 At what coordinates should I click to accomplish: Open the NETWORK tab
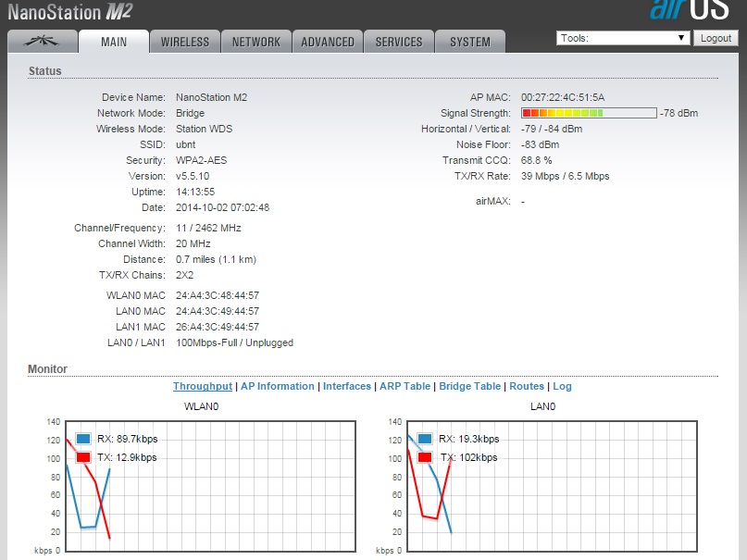pyautogui.click(x=256, y=42)
